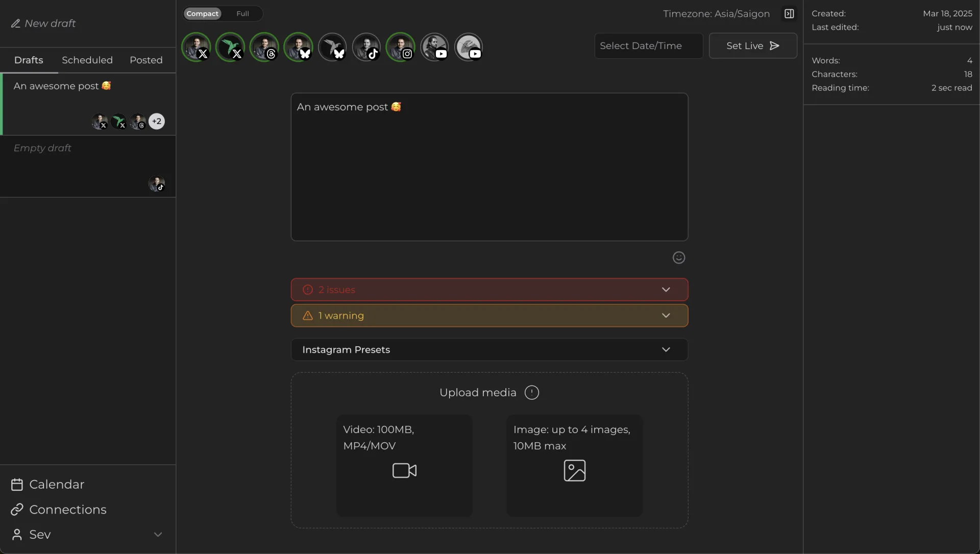Click the New draft pencil icon

coord(16,23)
